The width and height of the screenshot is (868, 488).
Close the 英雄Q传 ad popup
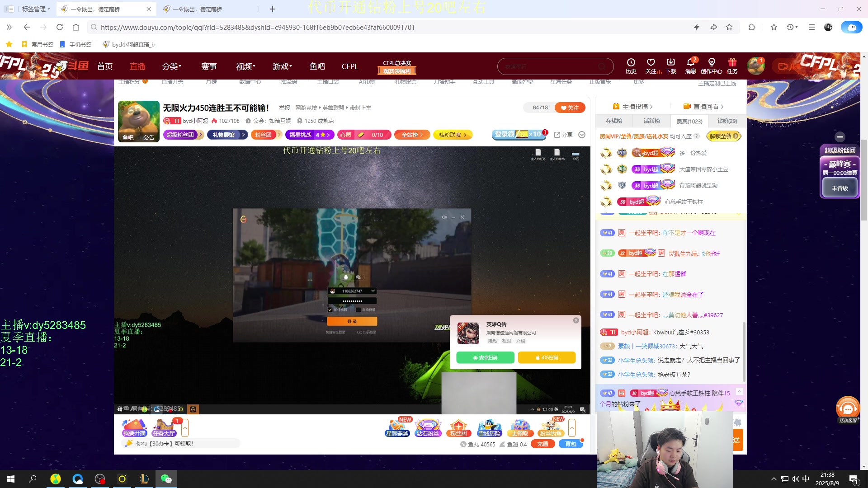[x=576, y=320]
